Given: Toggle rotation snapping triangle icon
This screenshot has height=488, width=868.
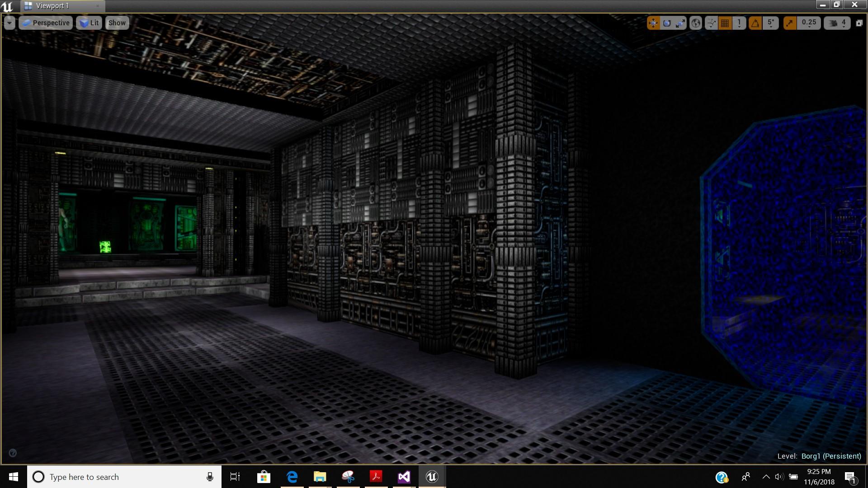Looking at the screenshot, I should tap(755, 23).
